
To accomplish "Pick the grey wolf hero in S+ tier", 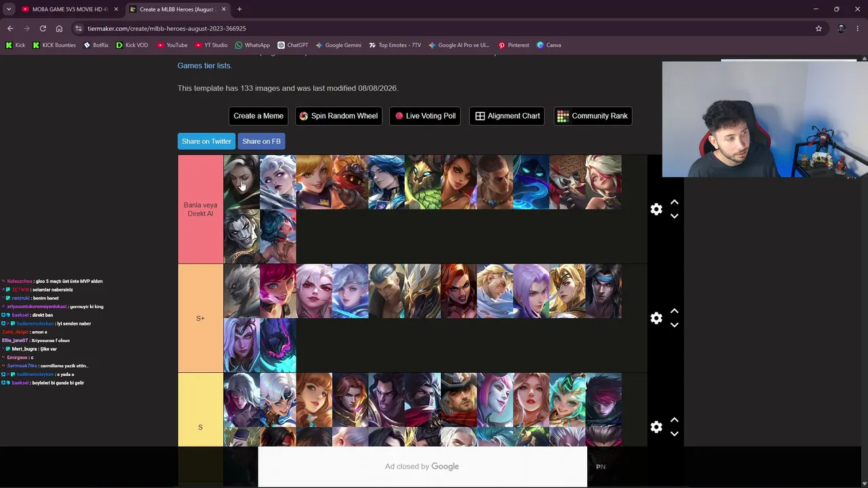I will coord(241,291).
